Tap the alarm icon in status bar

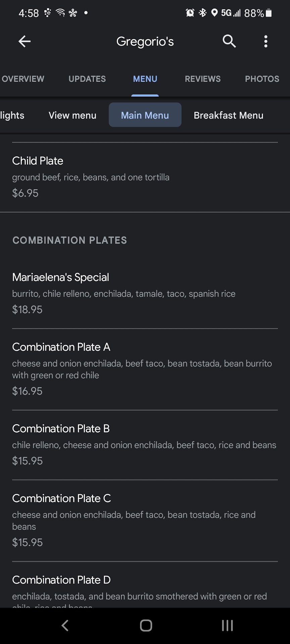[x=190, y=13]
